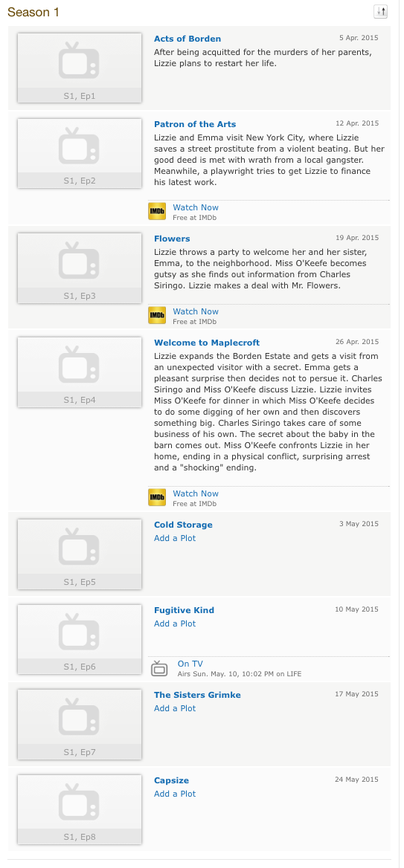The width and height of the screenshot is (404, 868).
Task: Watch Now for Patron of the Arts
Action: click(x=196, y=207)
